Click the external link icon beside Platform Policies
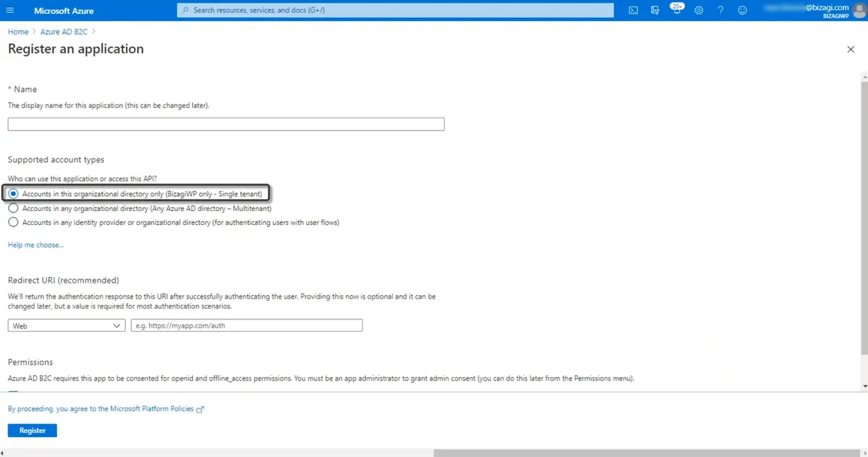This screenshot has height=457, width=868. coord(200,409)
